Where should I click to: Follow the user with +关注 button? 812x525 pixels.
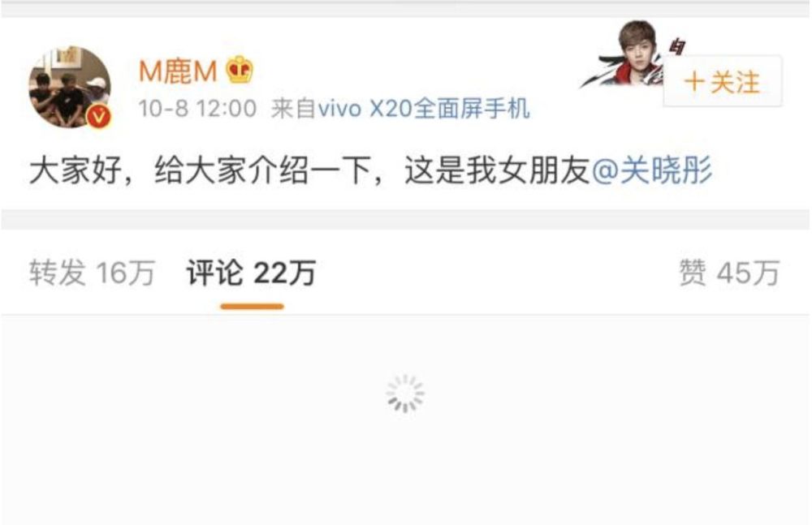point(723,82)
